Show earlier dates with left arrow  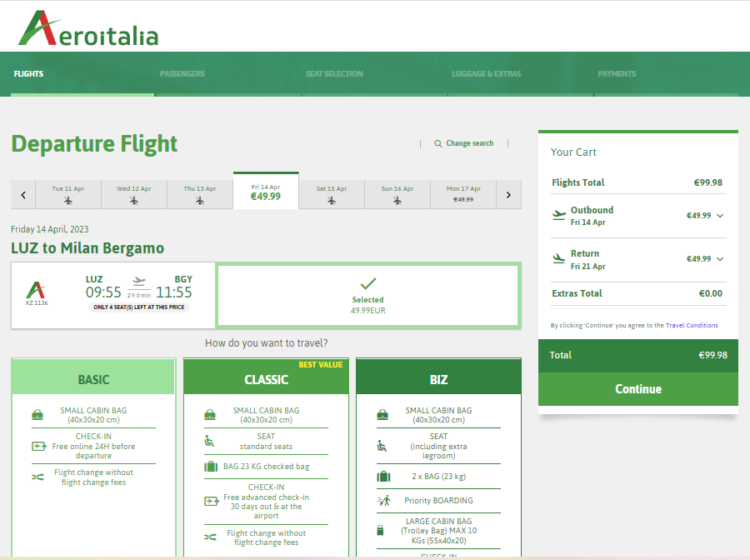[23, 195]
